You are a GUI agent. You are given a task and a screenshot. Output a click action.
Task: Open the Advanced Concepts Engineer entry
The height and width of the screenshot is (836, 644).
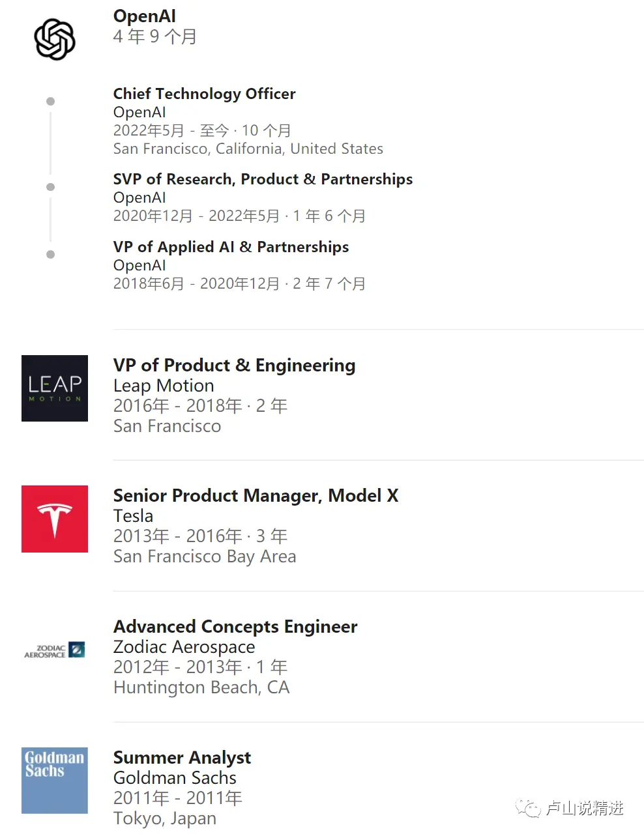[235, 627]
